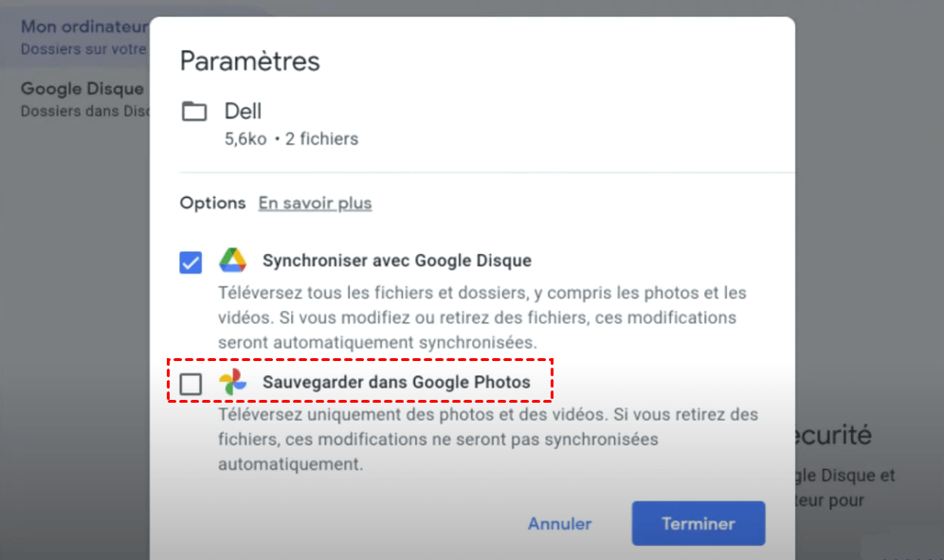
Task: Click the Paramètres dialog heading
Action: [x=250, y=62]
